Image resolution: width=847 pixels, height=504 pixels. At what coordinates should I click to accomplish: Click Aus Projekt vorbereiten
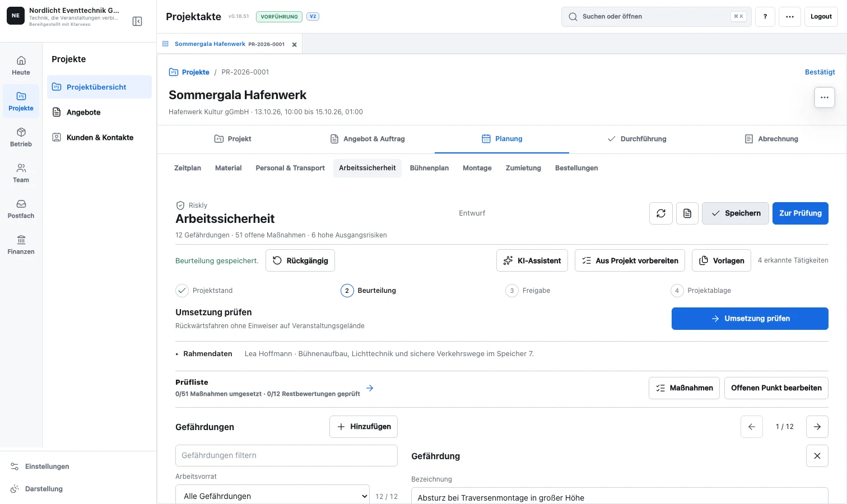point(630,260)
